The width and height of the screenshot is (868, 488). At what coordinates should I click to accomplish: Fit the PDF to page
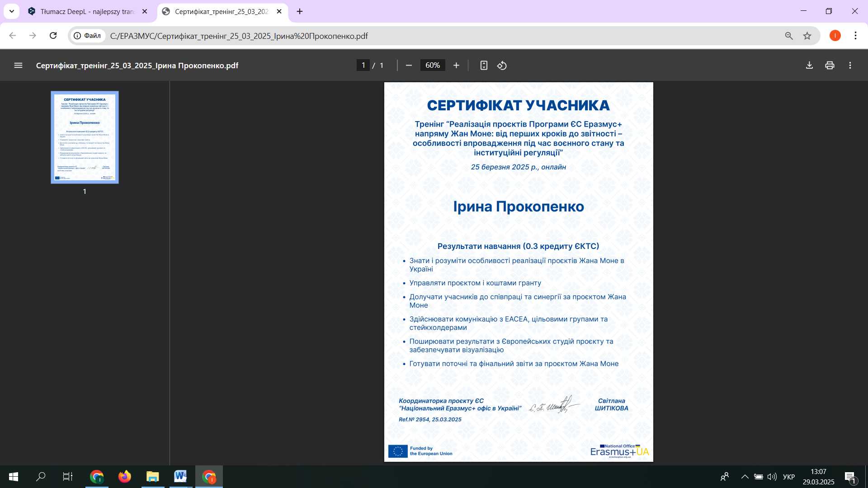pos(484,66)
